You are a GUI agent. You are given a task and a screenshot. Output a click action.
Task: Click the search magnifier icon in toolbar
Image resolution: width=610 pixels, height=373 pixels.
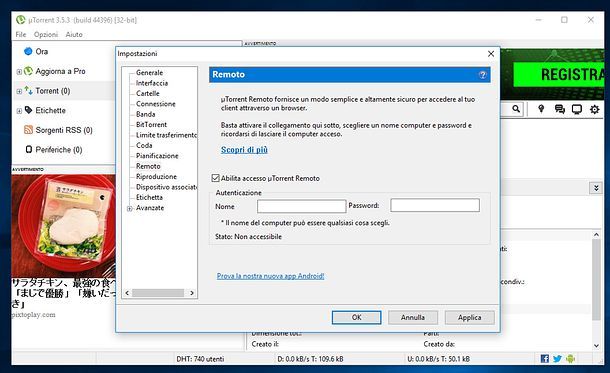[516, 109]
